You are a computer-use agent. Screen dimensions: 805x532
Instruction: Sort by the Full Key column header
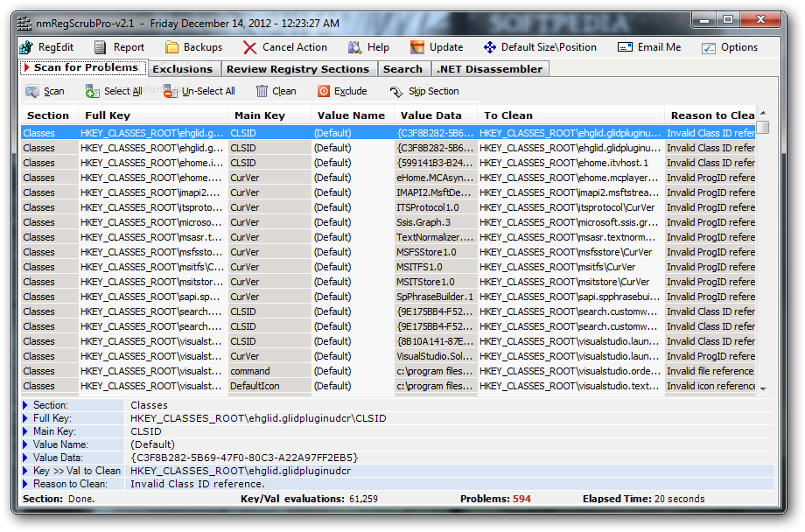(x=152, y=115)
